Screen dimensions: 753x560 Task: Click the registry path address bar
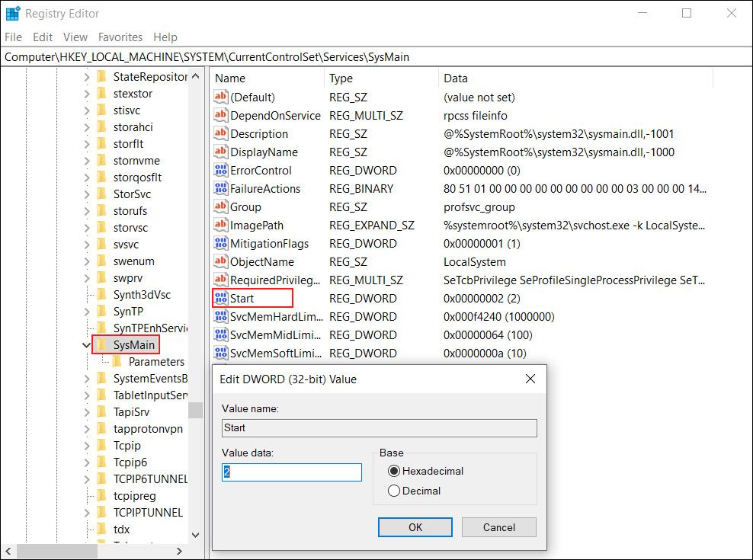pos(376,57)
